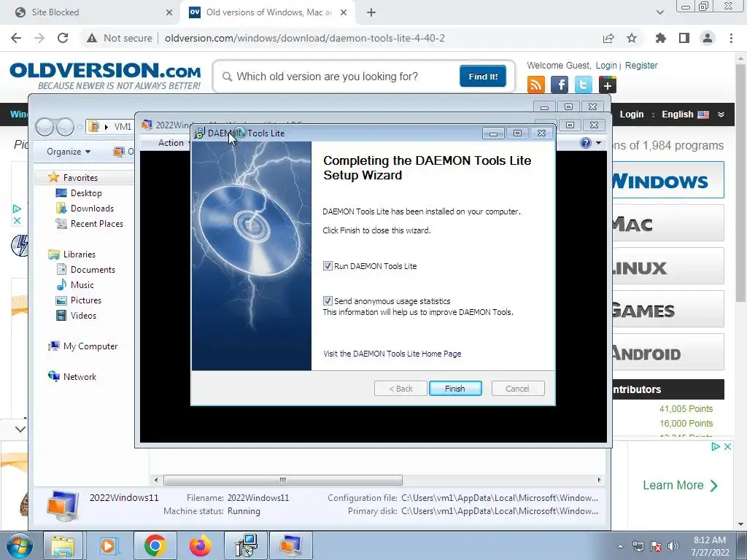Open the English language dropdown
The image size is (747, 560).
[693, 114]
